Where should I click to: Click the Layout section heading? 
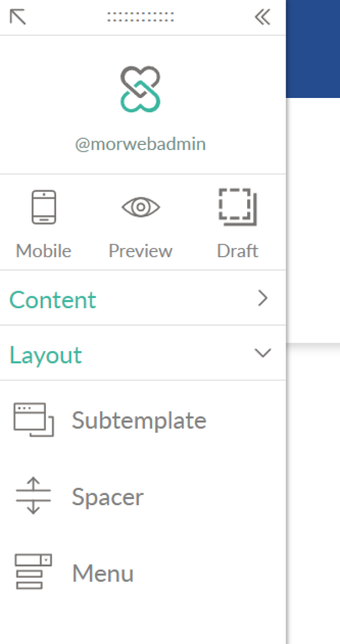click(x=46, y=355)
